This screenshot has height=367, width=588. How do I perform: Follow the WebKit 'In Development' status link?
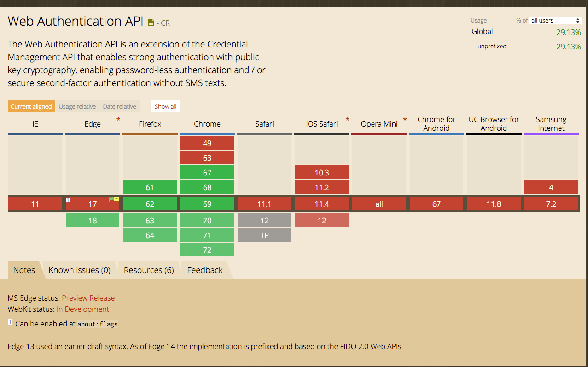(x=82, y=309)
